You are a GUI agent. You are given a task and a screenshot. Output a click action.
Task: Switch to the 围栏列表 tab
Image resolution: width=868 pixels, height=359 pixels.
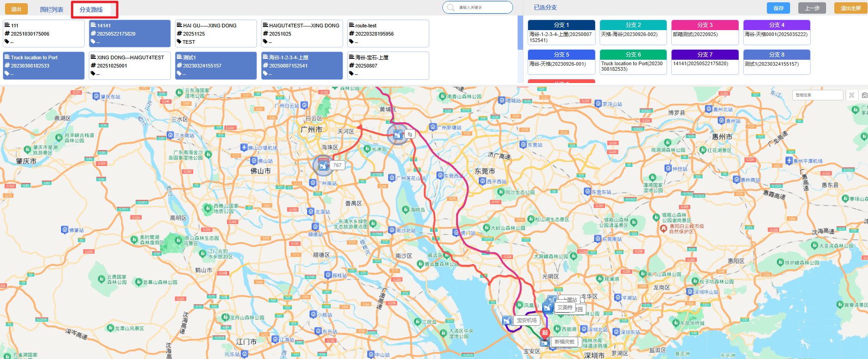[51, 9]
